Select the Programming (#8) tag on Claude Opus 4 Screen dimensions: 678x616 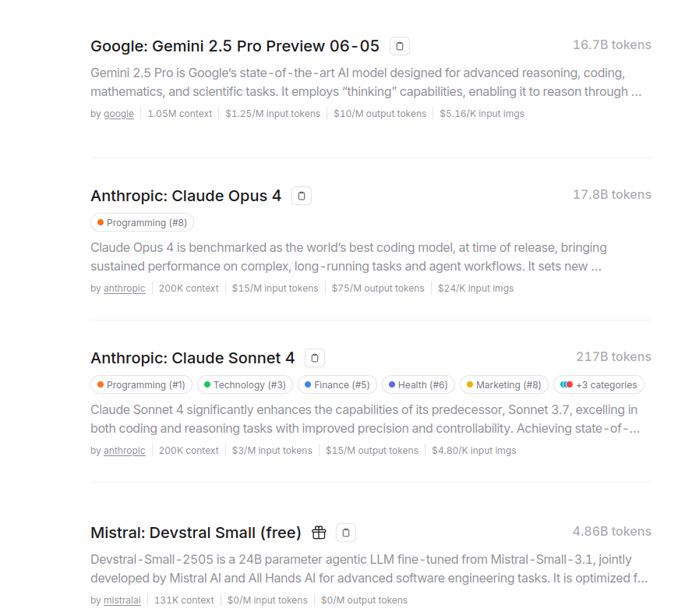(143, 223)
